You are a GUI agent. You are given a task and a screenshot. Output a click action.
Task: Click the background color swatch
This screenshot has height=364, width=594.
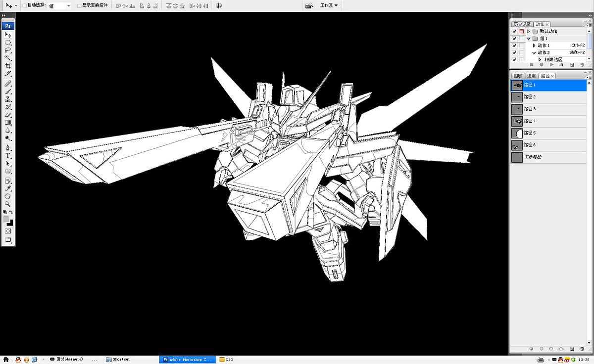pyautogui.click(x=10, y=223)
